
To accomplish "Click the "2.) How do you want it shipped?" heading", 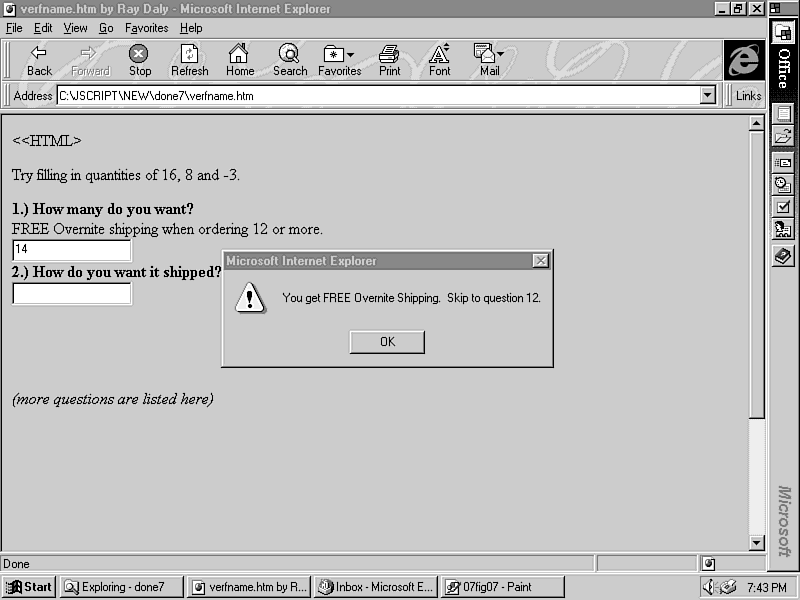I will tap(116, 272).
